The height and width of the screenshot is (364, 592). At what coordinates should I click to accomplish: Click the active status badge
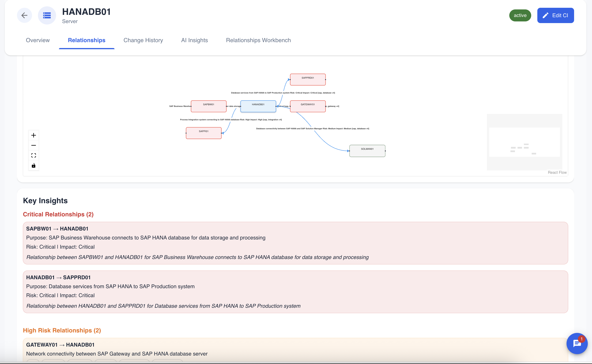(x=520, y=15)
